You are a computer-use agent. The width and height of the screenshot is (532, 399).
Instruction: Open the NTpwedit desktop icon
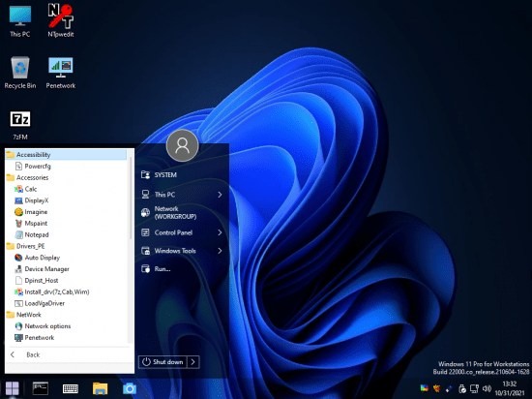click(61, 20)
